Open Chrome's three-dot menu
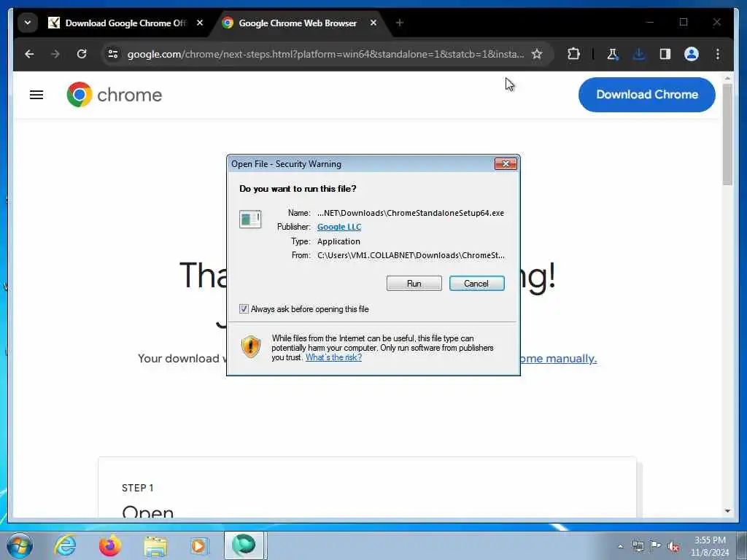Image resolution: width=747 pixels, height=560 pixels. [x=718, y=54]
